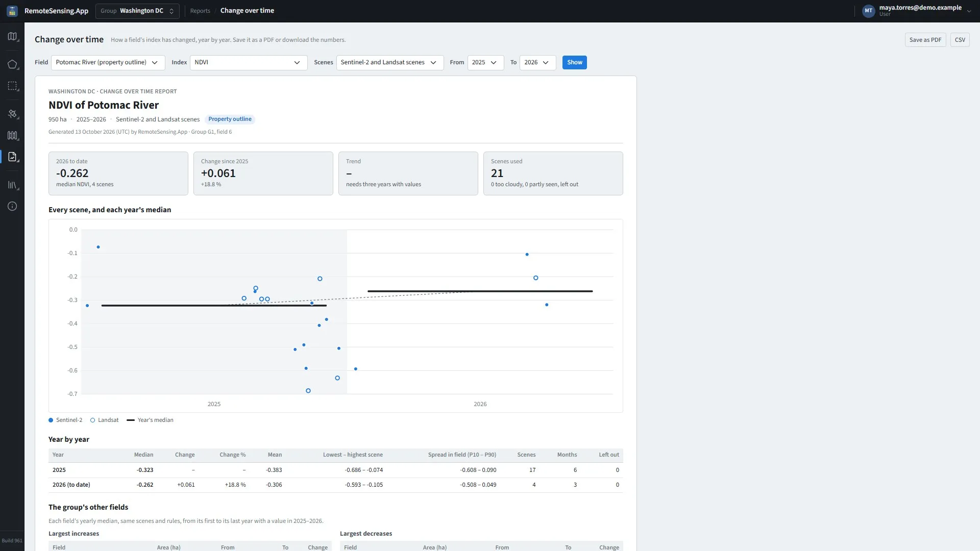The width and height of the screenshot is (980, 551).
Task: Download the CSV file button
Action: pos(960,40)
